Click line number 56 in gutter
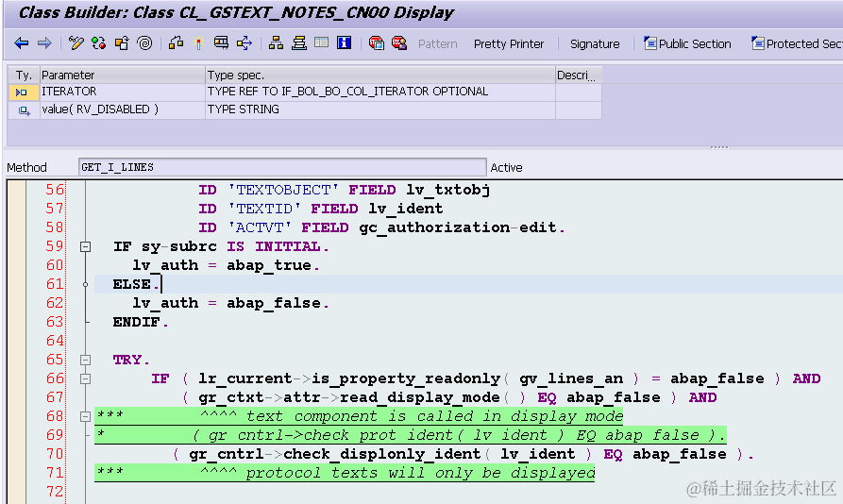The width and height of the screenshot is (843, 504). pos(55,190)
